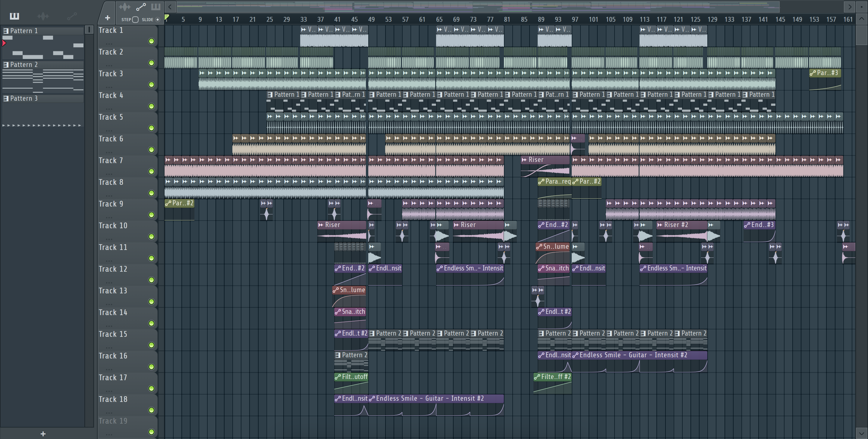Click the right arrow of the horizontal minimap

(x=850, y=7)
